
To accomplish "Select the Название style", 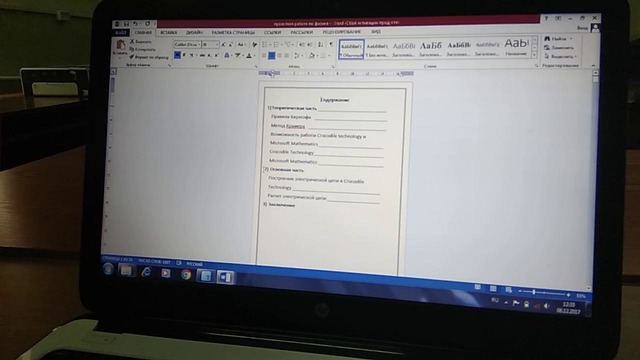I will [516, 47].
